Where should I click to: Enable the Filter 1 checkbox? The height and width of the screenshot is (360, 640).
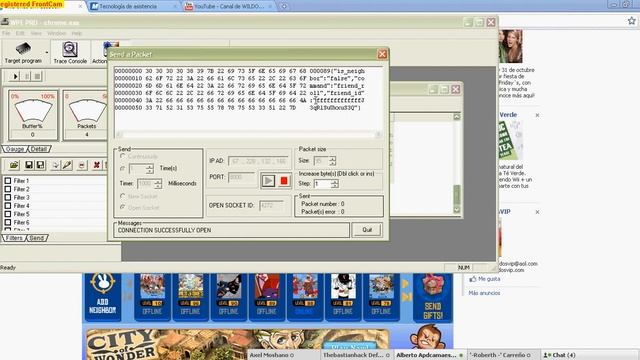pyautogui.click(x=7, y=180)
